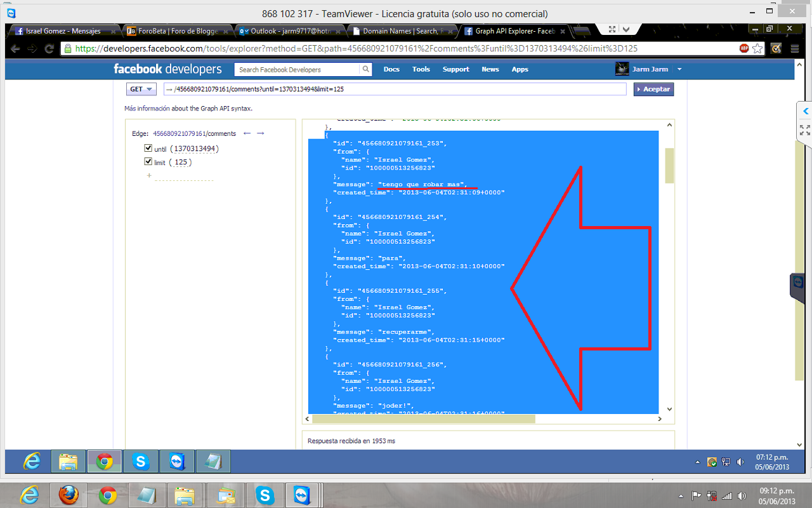Click the response panel vertical scrollbar thumb

(x=669, y=166)
